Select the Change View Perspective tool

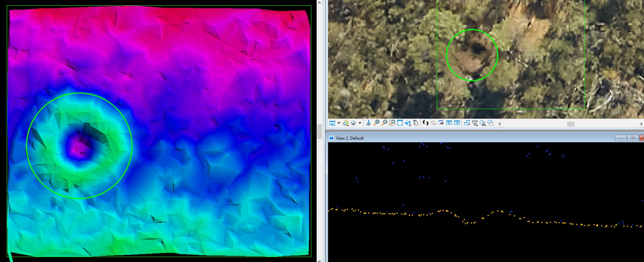tap(475, 123)
